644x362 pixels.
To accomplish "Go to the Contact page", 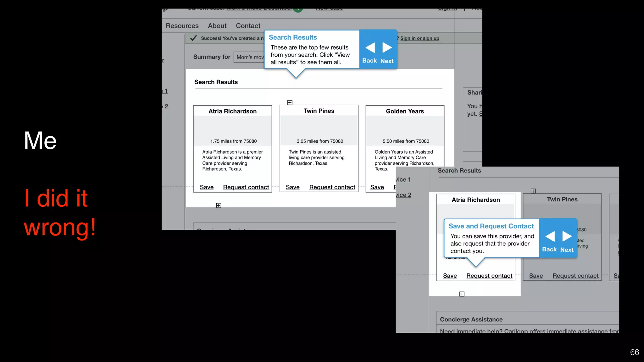I will [248, 26].
